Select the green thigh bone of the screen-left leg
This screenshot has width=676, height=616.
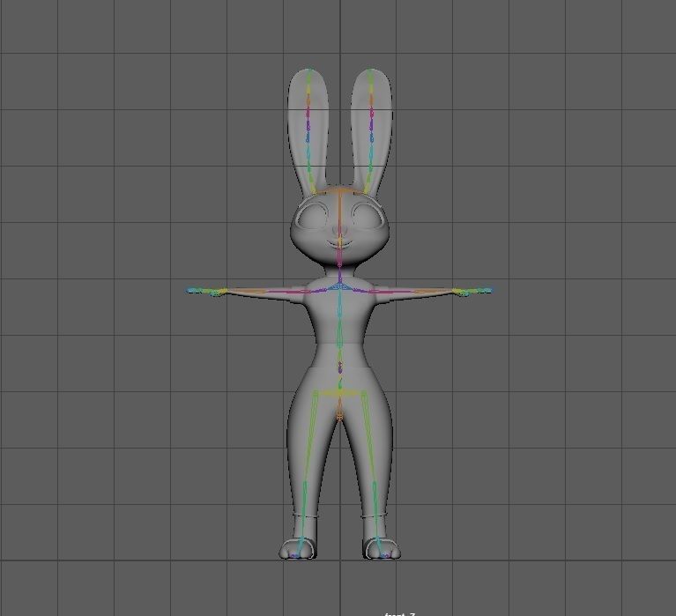tap(310, 437)
